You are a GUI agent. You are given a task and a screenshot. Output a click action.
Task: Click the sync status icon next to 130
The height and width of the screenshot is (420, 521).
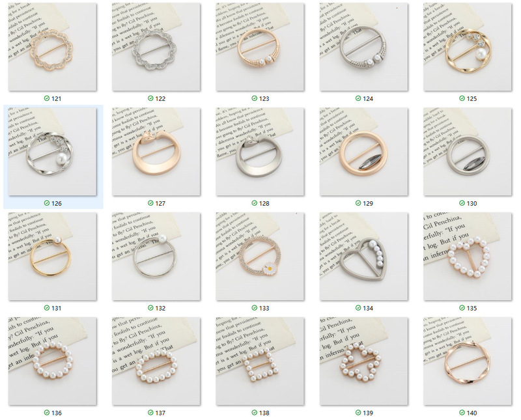[x=462, y=203]
